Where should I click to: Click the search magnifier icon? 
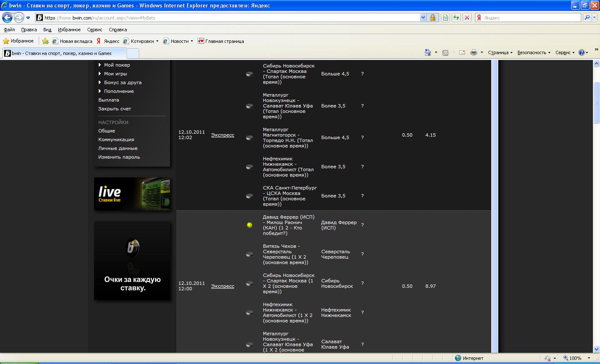point(587,17)
